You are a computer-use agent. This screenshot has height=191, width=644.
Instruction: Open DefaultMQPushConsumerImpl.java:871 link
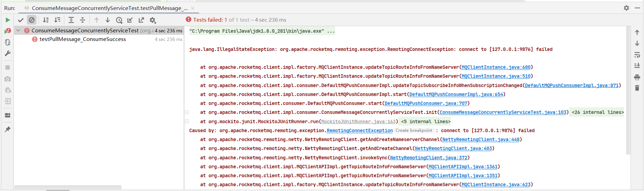pos(572,85)
